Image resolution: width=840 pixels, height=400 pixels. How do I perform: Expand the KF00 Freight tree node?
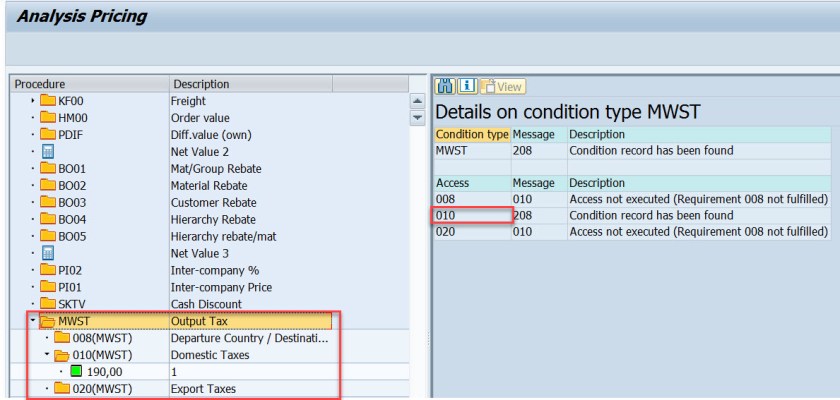(x=33, y=101)
